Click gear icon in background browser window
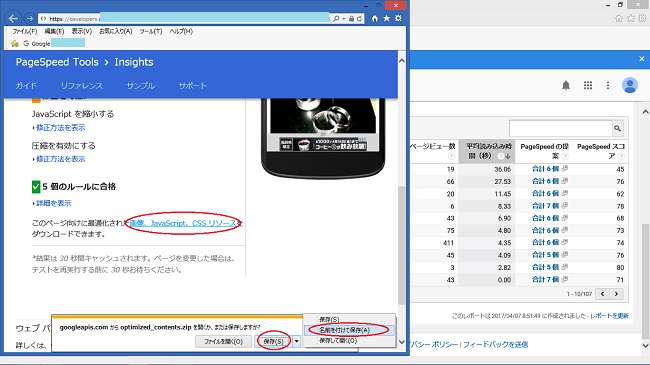 click(x=643, y=18)
